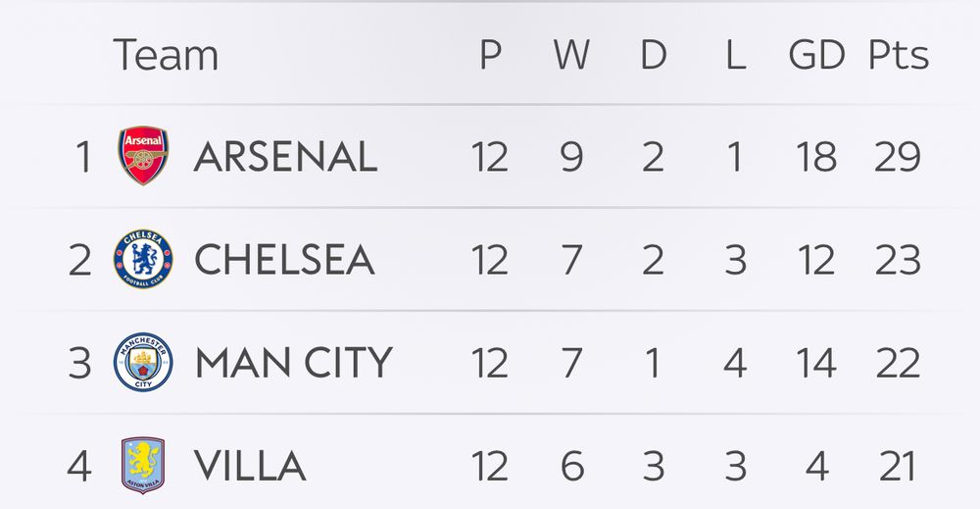Image resolution: width=980 pixels, height=509 pixels.
Task: Sort by the GD column header
Action: pyautogui.click(x=816, y=55)
